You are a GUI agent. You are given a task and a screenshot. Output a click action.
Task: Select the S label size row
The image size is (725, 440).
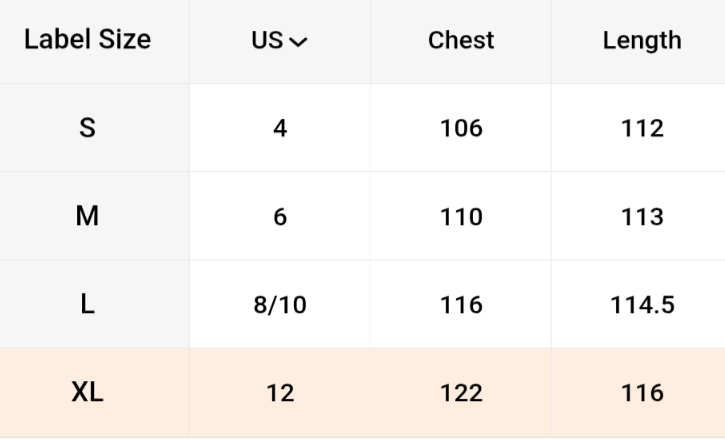tap(88, 128)
